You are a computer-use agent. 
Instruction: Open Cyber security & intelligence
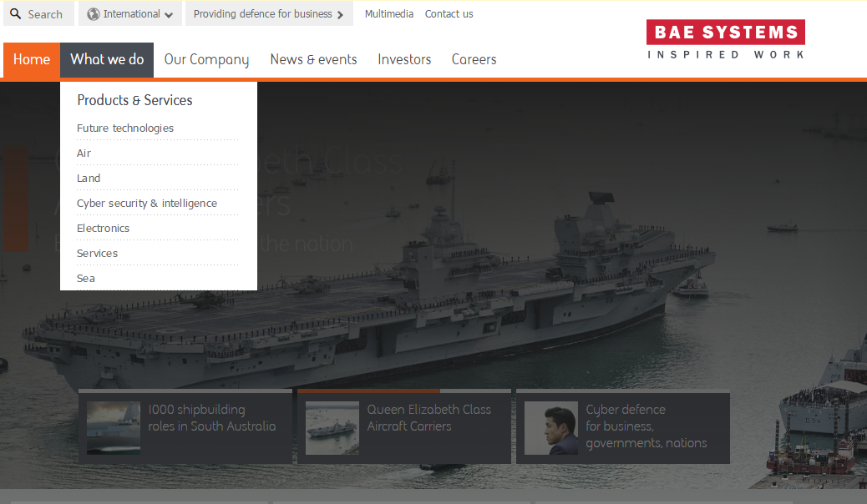click(x=146, y=204)
